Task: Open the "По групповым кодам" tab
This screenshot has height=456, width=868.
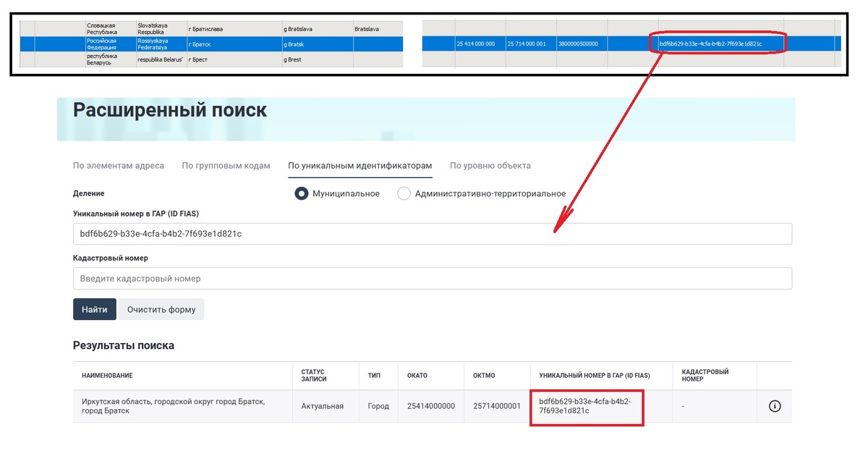Action: pos(227,165)
